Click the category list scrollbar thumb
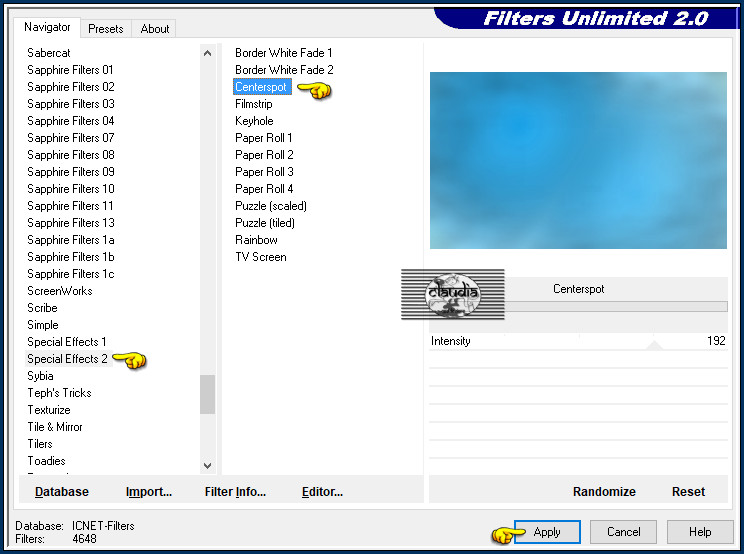This screenshot has height=554, width=744. (207, 394)
